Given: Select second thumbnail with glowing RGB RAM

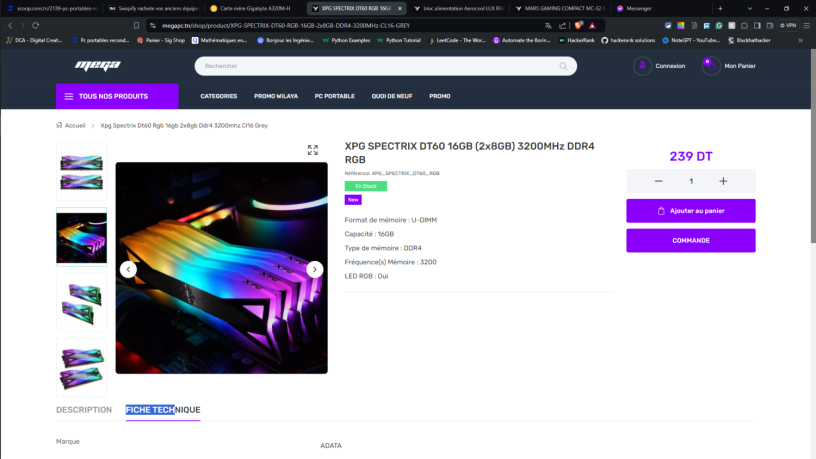Looking at the screenshot, I should point(81,237).
